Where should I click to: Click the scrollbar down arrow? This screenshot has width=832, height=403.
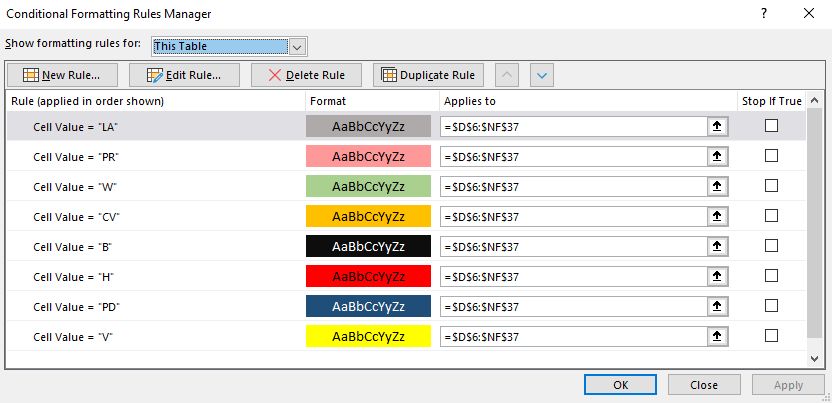(814, 359)
